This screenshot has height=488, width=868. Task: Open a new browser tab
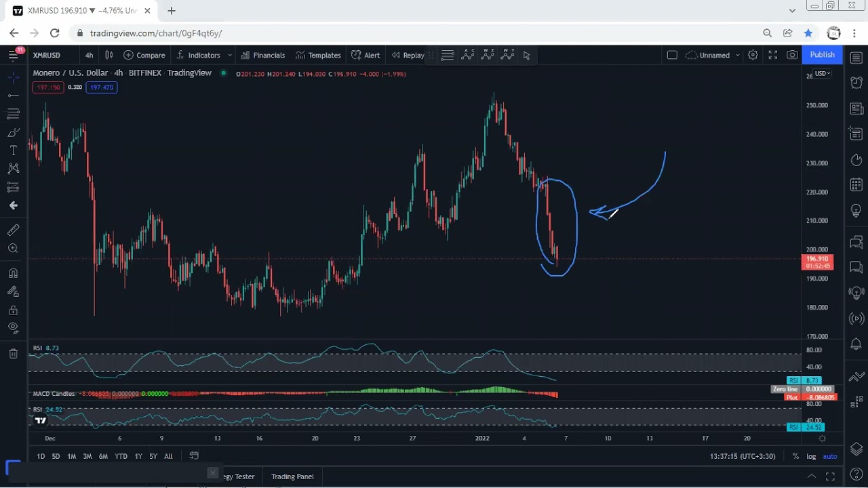[172, 11]
